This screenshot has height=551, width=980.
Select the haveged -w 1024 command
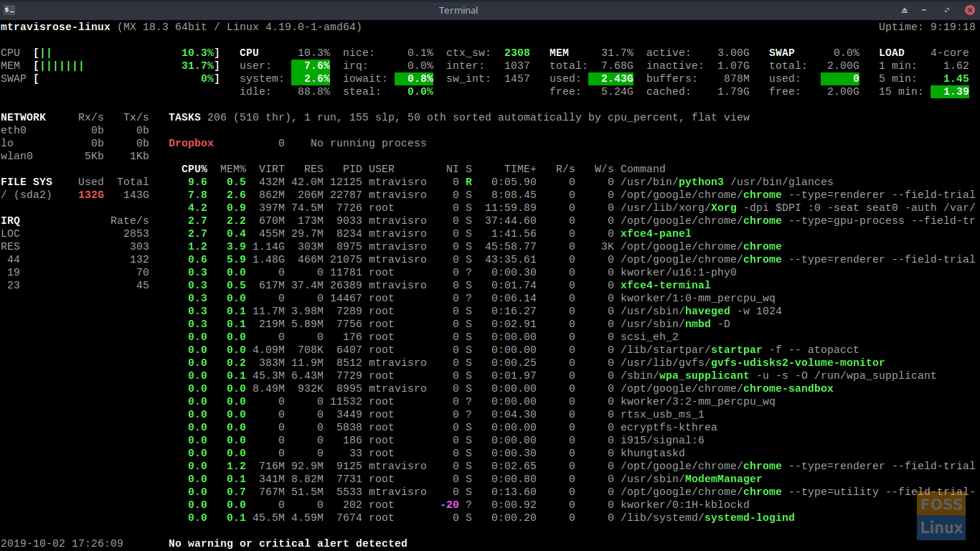point(701,311)
